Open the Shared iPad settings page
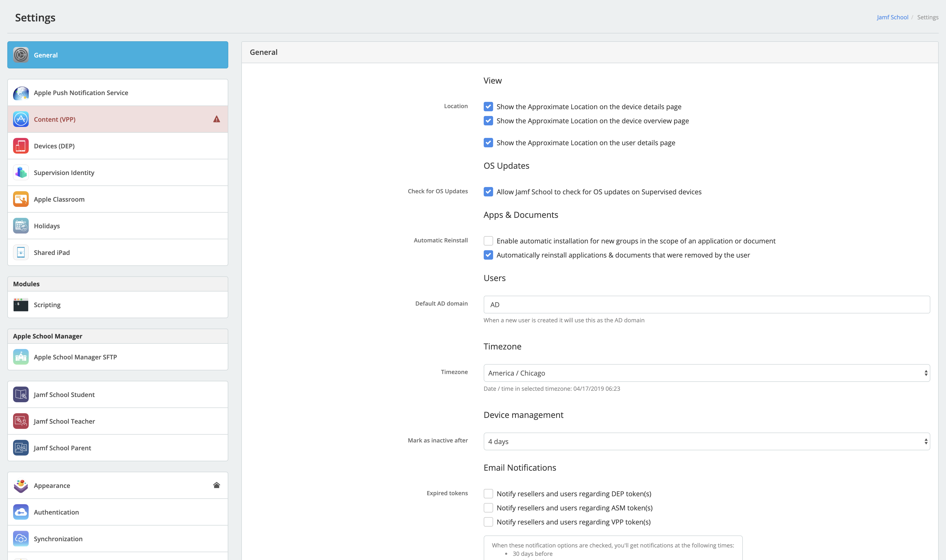The image size is (946, 560). pos(118,253)
